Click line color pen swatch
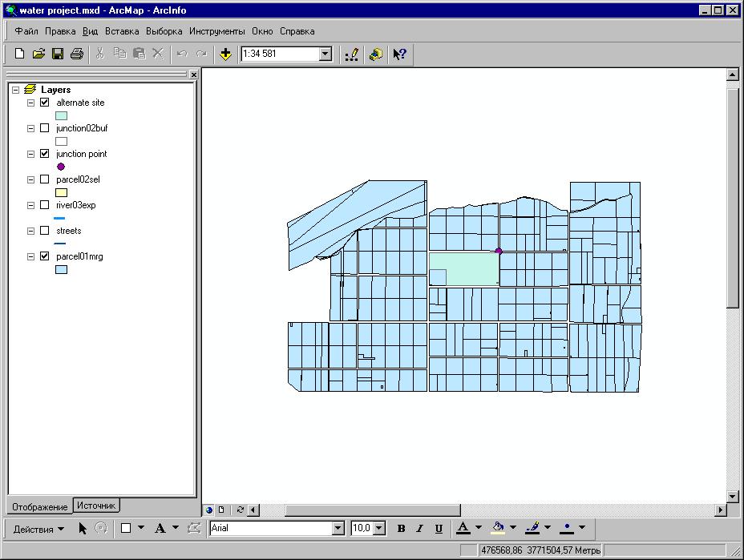 pos(532,528)
